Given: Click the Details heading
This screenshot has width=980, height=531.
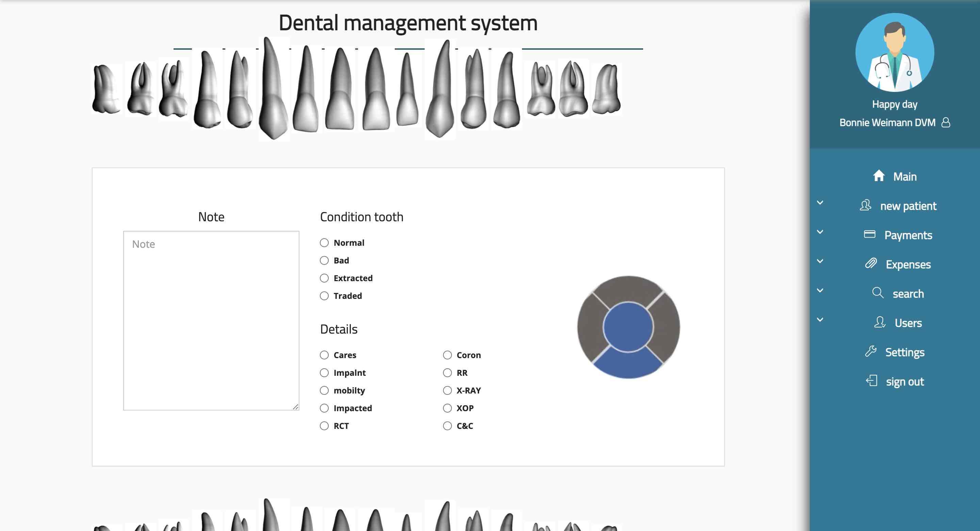Looking at the screenshot, I should [339, 329].
